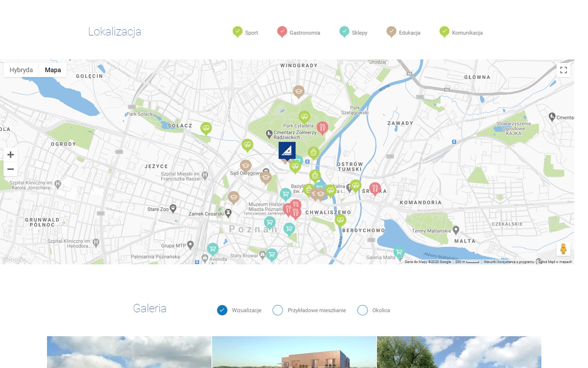Click the blue Ataner logo marker
588x368 pixels.
coord(287,151)
